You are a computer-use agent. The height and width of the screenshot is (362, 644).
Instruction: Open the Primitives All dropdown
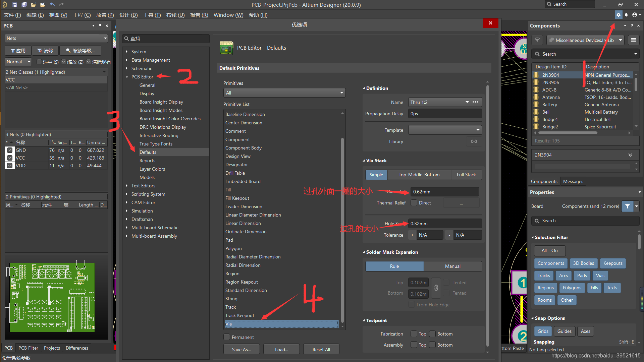284,93
